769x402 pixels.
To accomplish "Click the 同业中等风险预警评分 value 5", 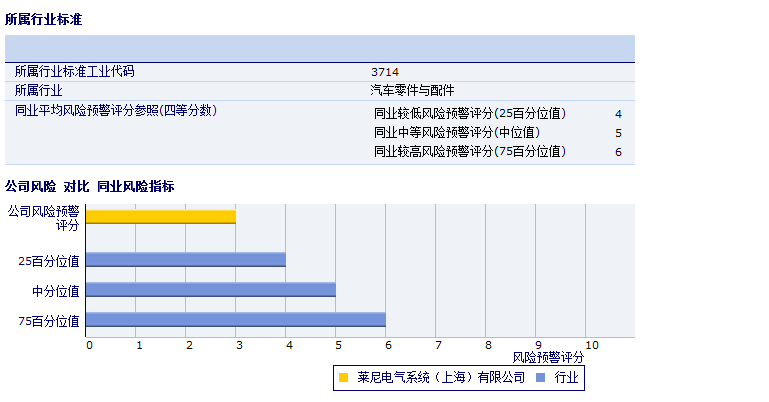I will pos(618,133).
